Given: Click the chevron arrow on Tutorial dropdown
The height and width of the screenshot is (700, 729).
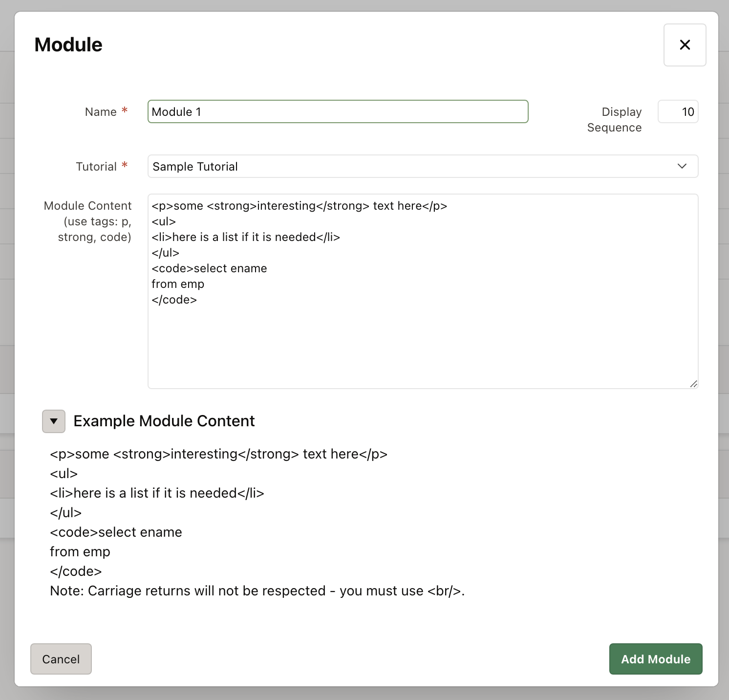Looking at the screenshot, I should point(682,166).
